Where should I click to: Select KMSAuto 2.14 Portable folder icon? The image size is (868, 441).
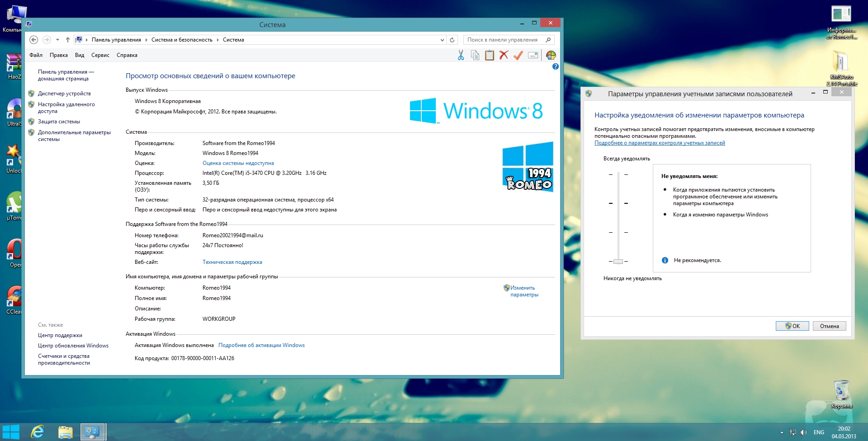click(x=841, y=68)
